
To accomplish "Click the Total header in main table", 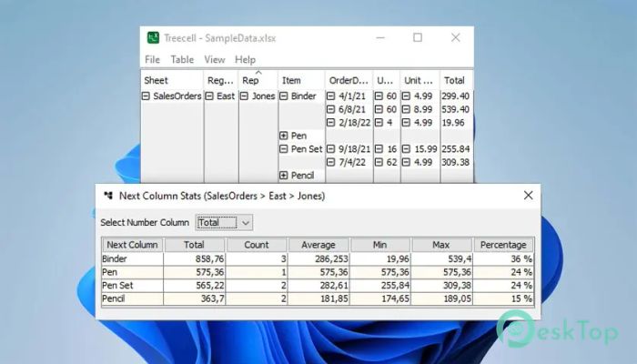I will click(x=457, y=80).
